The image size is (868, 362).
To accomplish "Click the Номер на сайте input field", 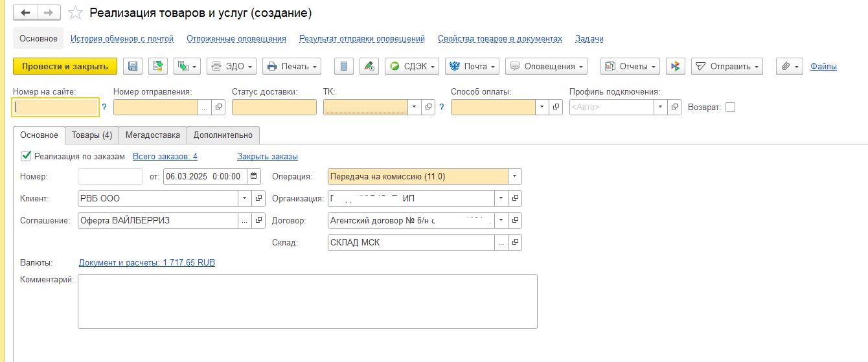I will 56,107.
